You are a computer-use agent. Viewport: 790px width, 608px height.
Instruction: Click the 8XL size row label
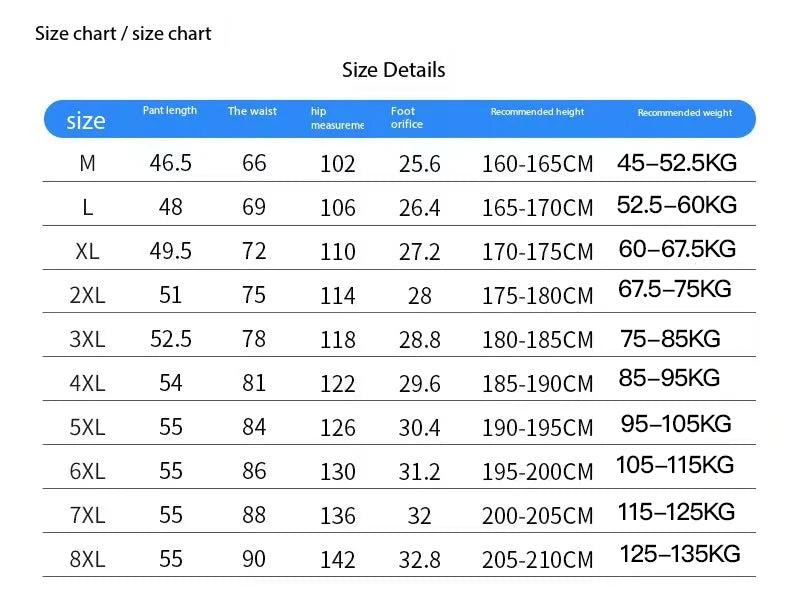tap(87, 559)
